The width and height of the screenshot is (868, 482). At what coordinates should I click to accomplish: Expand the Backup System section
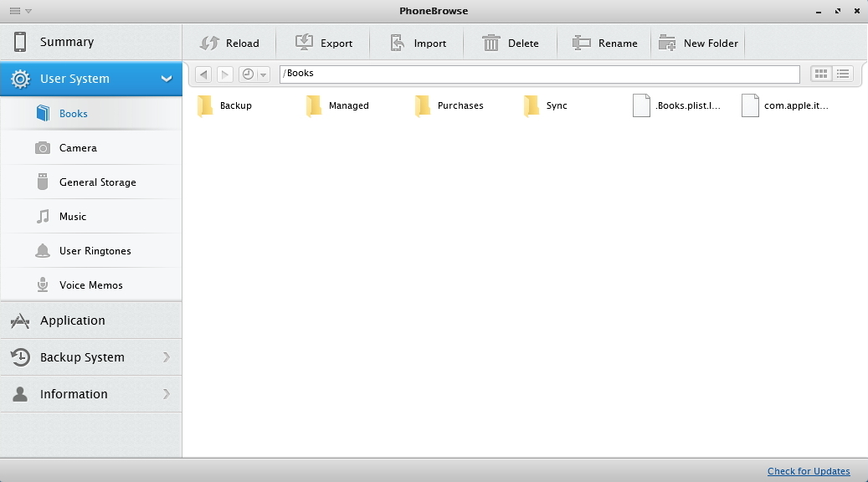[x=167, y=357]
